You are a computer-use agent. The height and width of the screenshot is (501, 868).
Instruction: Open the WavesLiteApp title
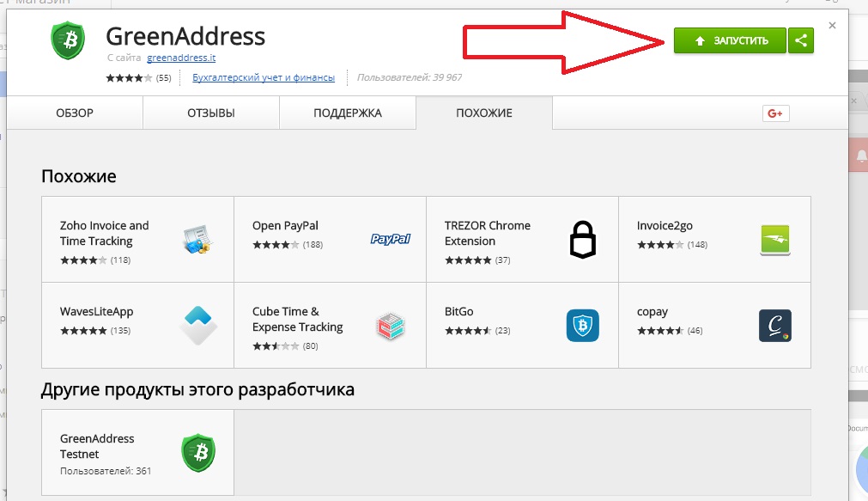96,311
